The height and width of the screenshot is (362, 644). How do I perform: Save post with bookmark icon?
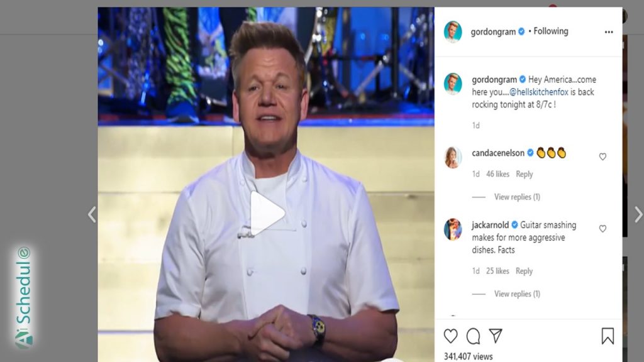coord(608,336)
